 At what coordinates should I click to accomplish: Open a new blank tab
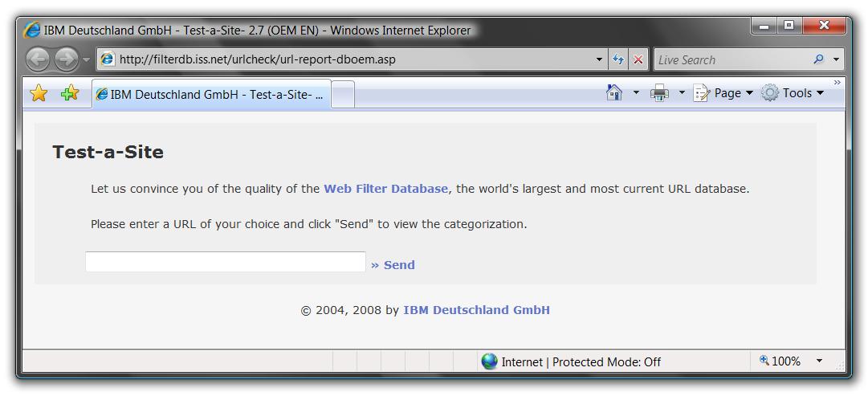click(x=343, y=94)
